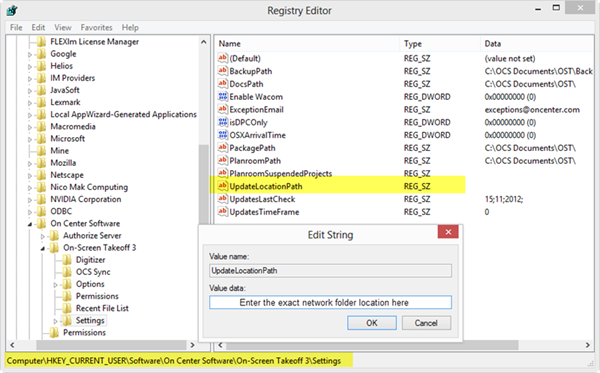Click the PlanroomSuspendedProjects string icon
The width and height of the screenshot is (600, 373).
click(222, 173)
